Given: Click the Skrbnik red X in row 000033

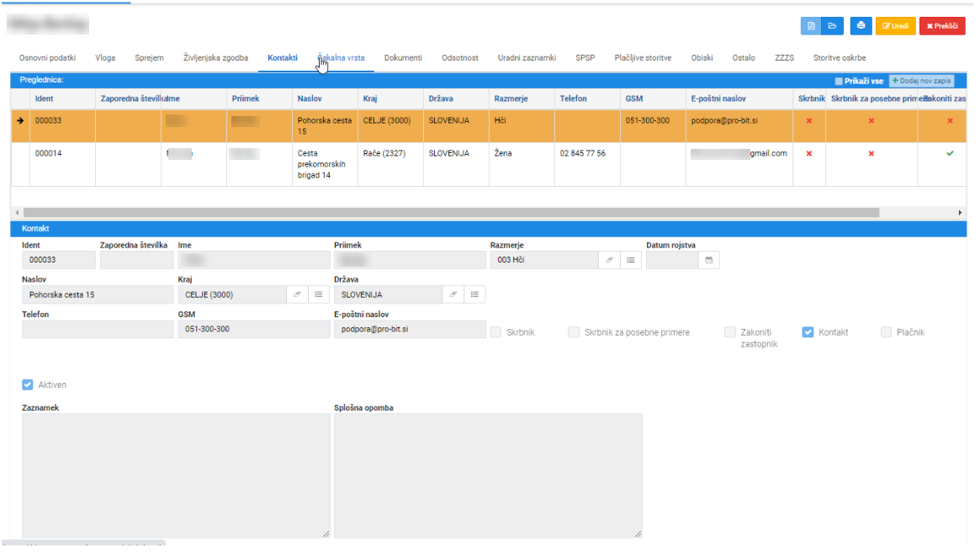Looking at the screenshot, I should (x=808, y=120).
